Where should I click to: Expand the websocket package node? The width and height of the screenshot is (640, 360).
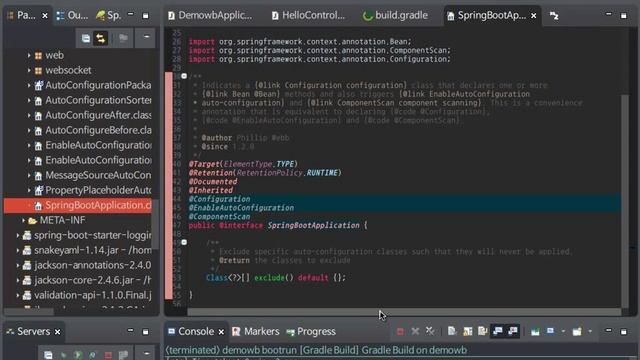tap(29, 70)
